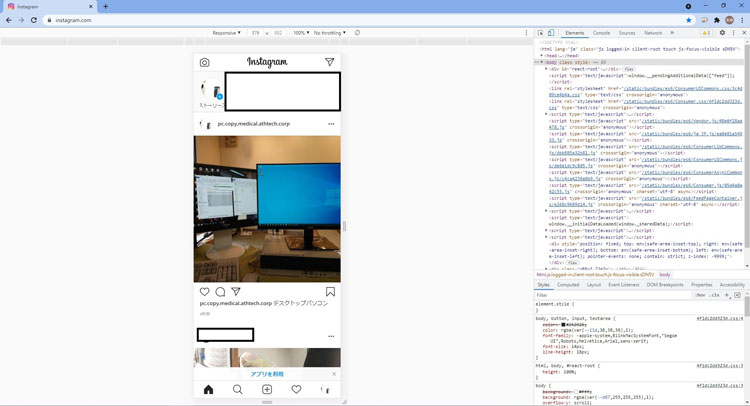Open a new browser tab
The image size is (750, 406).
pyautogui.click(x=105, y=7)
